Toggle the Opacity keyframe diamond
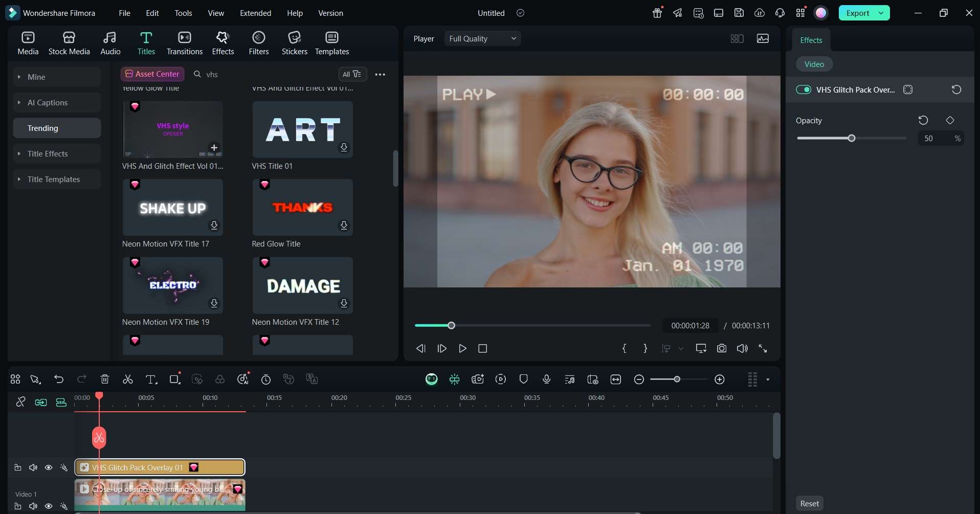The width and height of the screenshot is (980, 514). 950,120
